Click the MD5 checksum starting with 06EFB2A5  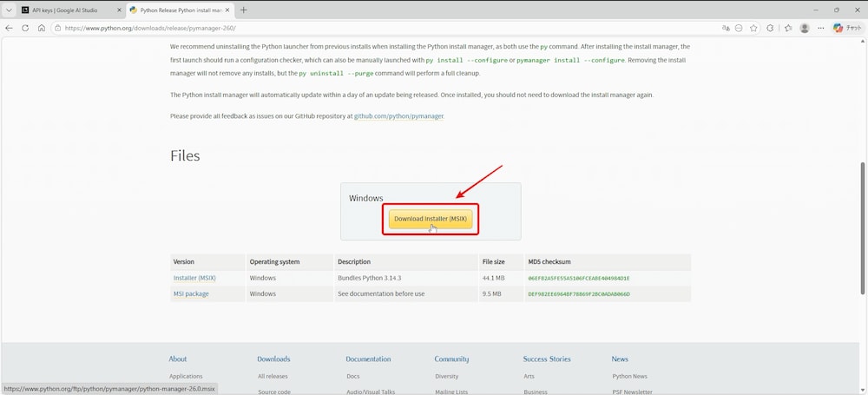tap(579, 278)
